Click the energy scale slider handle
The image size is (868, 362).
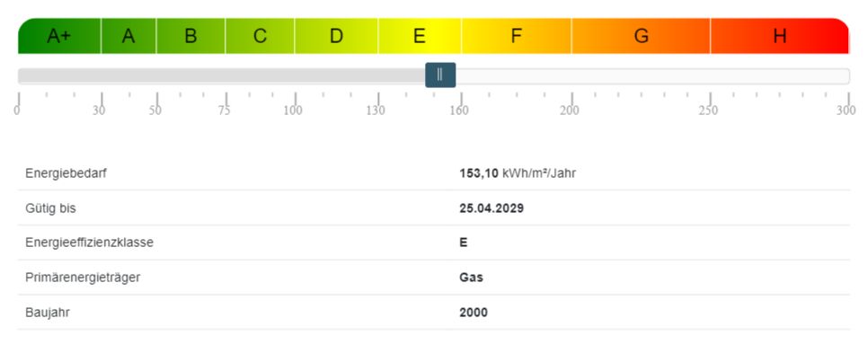[440, 75]
